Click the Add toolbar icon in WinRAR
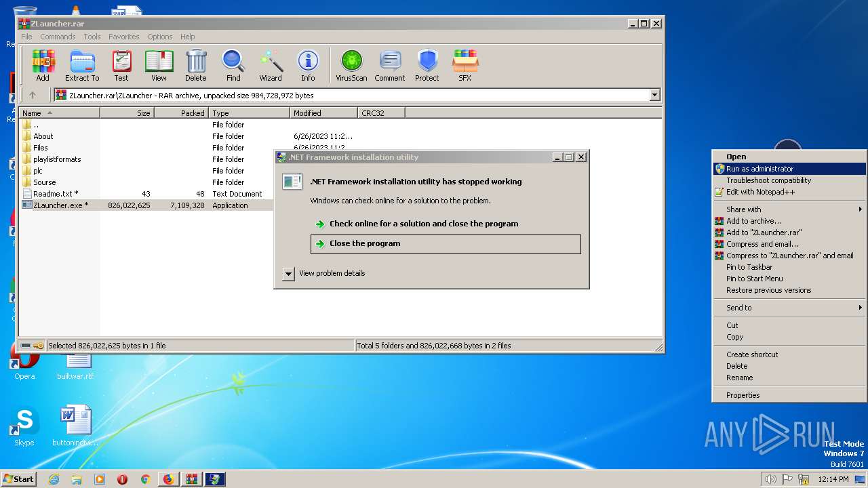Screen dimensions: 868x488 [x=43, y=66]
